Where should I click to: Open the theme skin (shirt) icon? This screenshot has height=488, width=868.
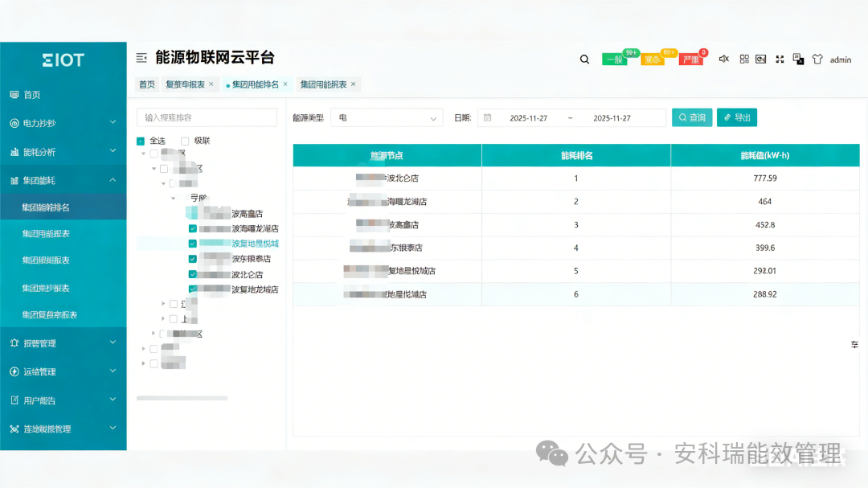tap(817, 59)
